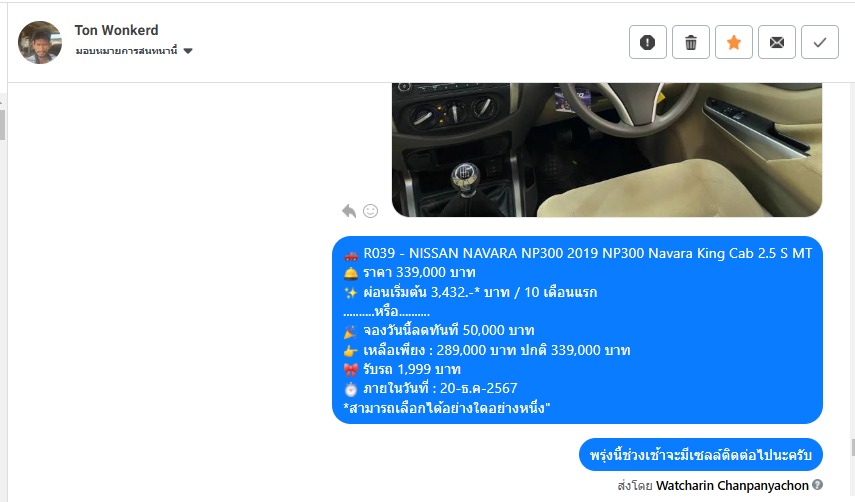Open มอบหมายการสนทนานี้ assignment menu label

(127, 51)
